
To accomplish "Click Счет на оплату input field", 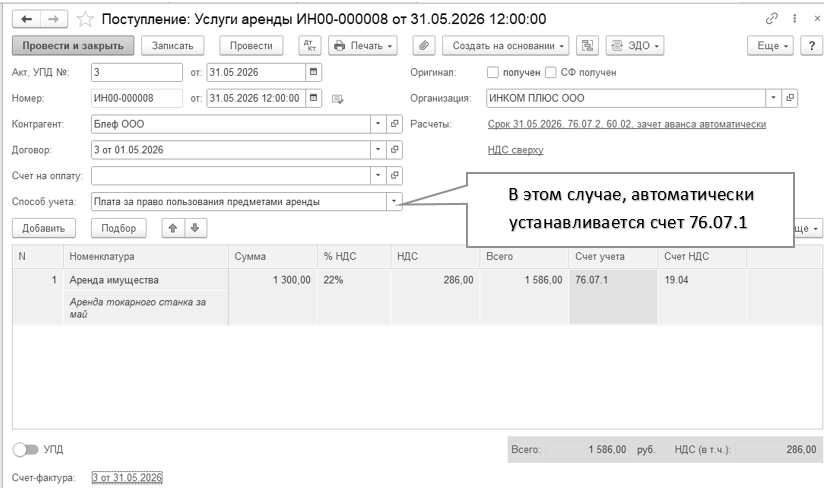I will [x=231, y=175].
